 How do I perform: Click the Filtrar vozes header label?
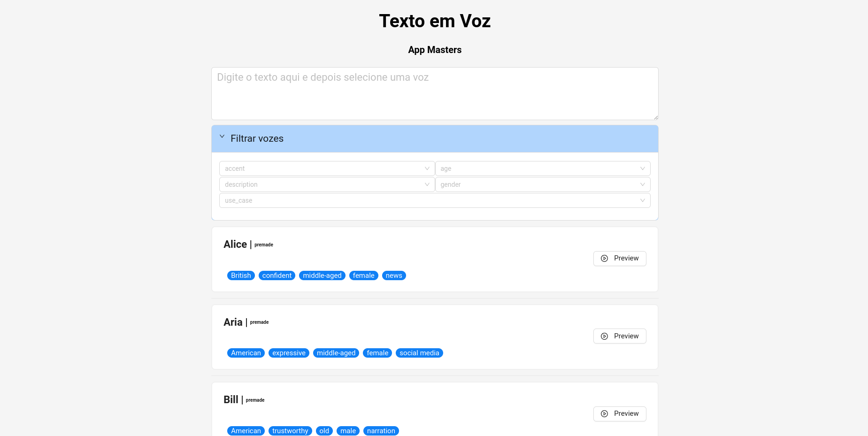(x=257, y=138)
